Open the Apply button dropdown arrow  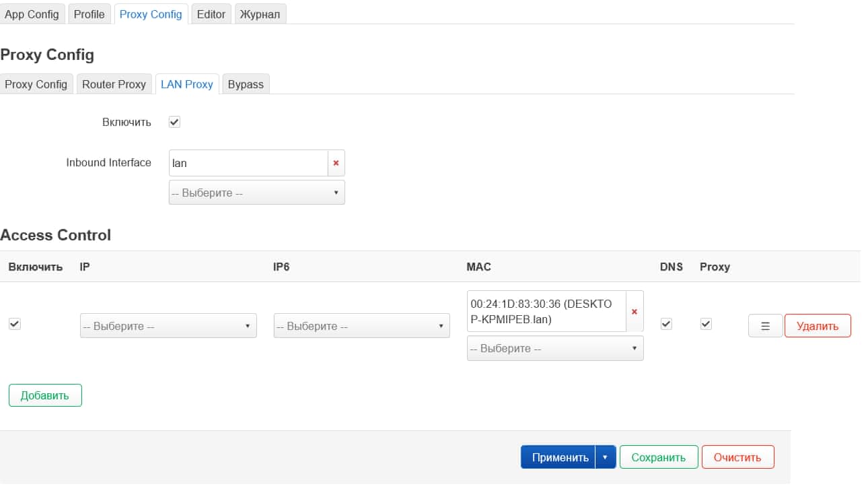click(x=605, y=457)
